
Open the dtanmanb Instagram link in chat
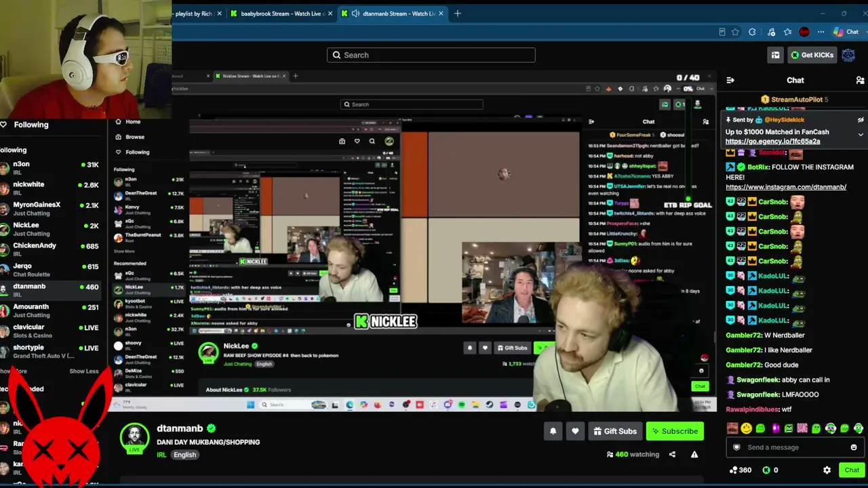click(x=786, y=187)
